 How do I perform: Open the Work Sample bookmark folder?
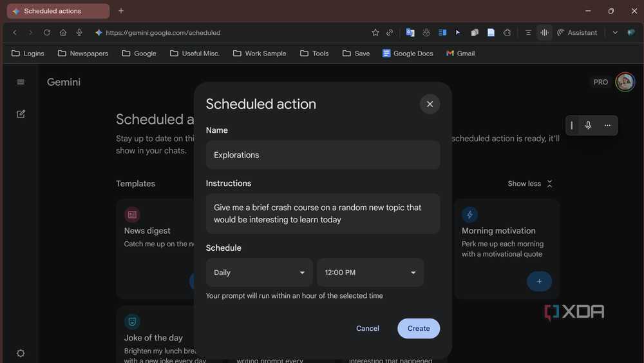tap(260, 54)
